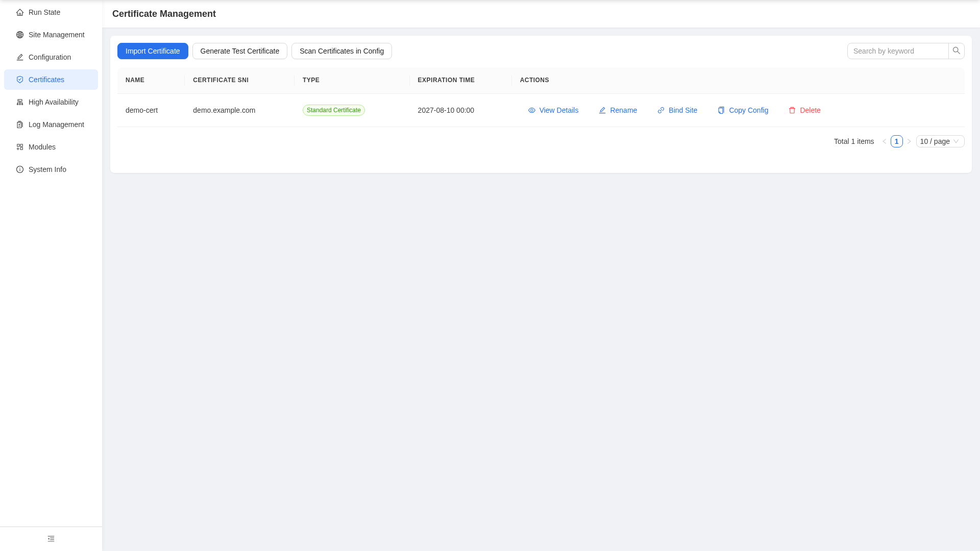This screenshot has width=980, height=551.
Task: Click the magnifier search icon button
Action: [957, 51]
